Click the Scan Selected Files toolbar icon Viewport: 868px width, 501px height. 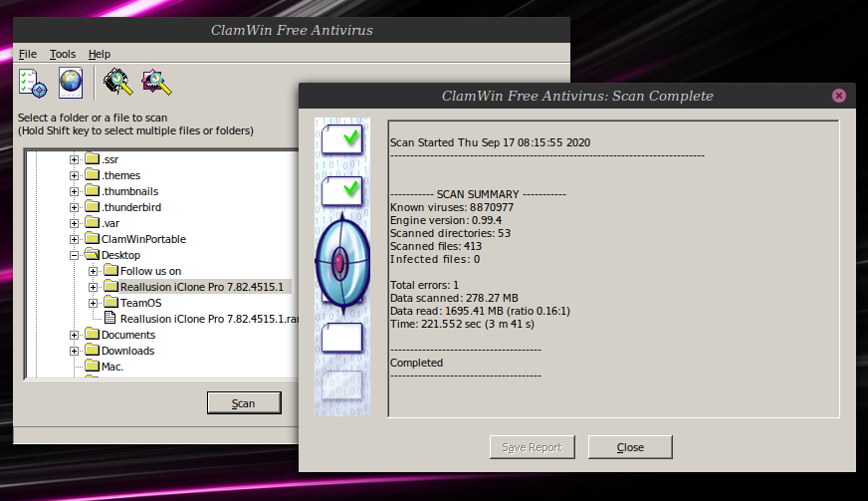coord(156,82)
